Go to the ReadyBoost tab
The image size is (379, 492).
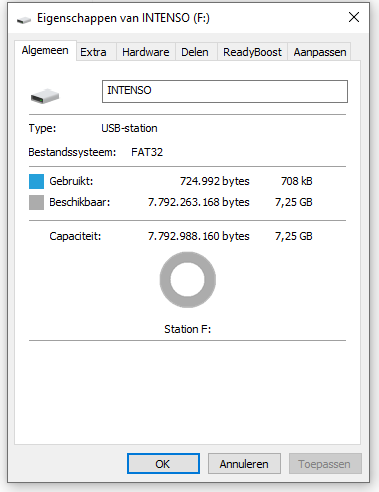252,52
